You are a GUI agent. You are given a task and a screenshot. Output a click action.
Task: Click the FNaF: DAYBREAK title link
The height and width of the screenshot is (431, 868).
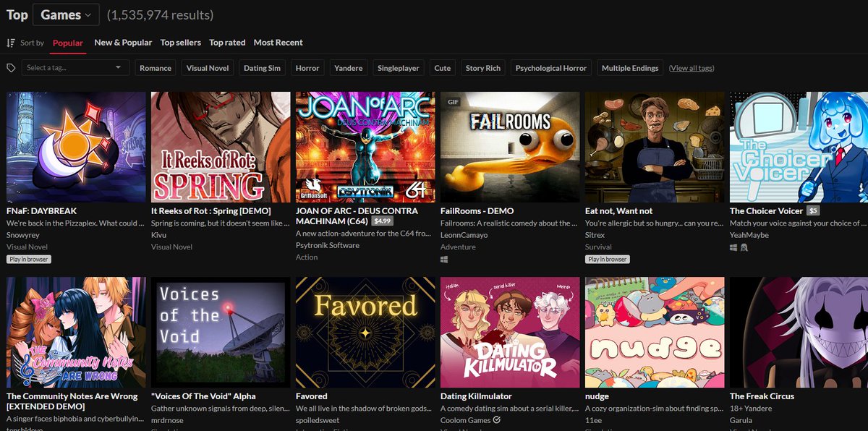[41, 211]
